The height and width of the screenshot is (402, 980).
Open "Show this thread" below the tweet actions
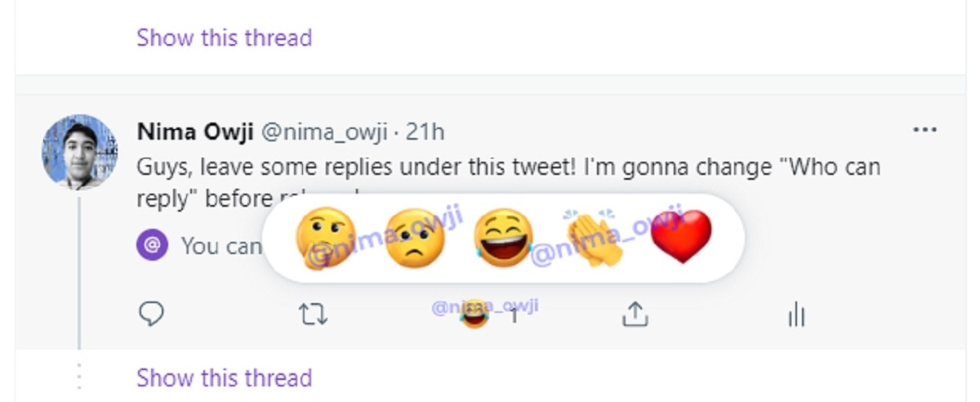click(224, 377)
